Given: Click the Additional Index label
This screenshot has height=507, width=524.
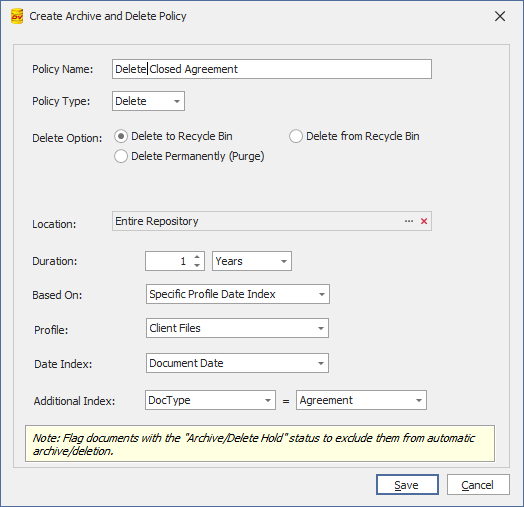Looking at the screenshot, I should coord(74,401).
